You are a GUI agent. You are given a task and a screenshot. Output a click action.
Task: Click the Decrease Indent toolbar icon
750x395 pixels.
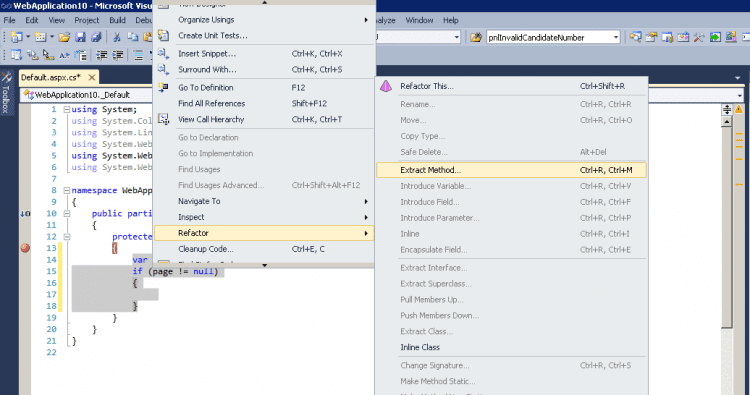tap(101, 55)
